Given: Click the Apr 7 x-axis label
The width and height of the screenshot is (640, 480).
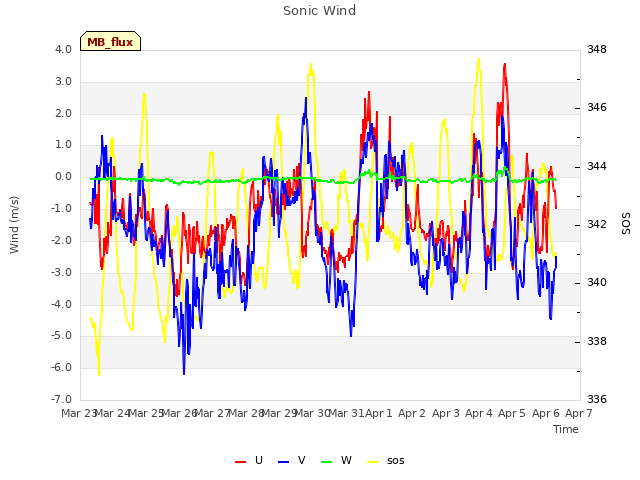Looking at the screenshot, I should 579,413.
